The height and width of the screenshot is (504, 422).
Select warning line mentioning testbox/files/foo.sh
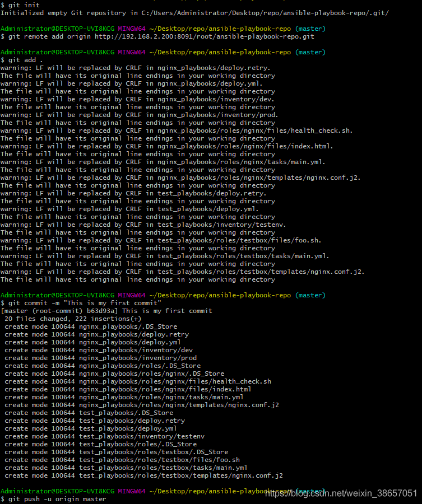161,240
